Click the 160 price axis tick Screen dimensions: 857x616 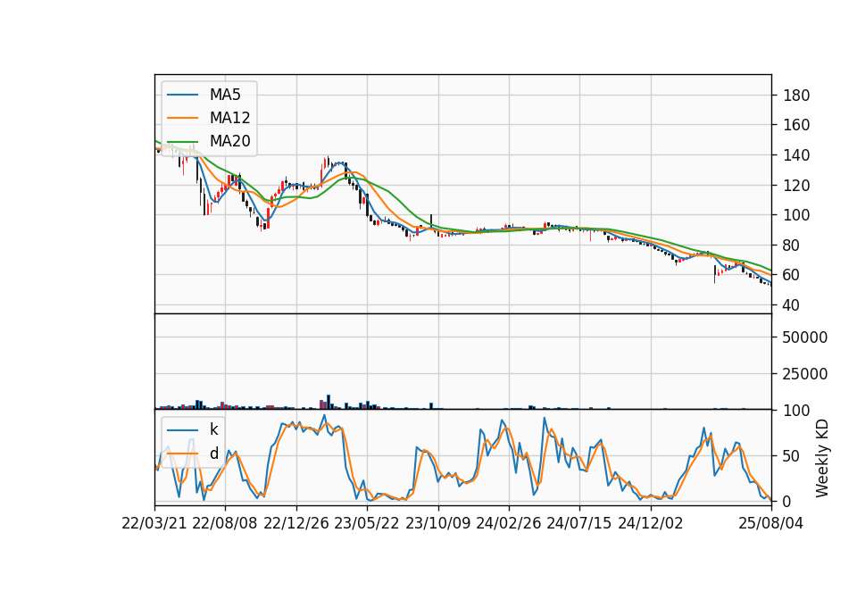click(796, 125)
